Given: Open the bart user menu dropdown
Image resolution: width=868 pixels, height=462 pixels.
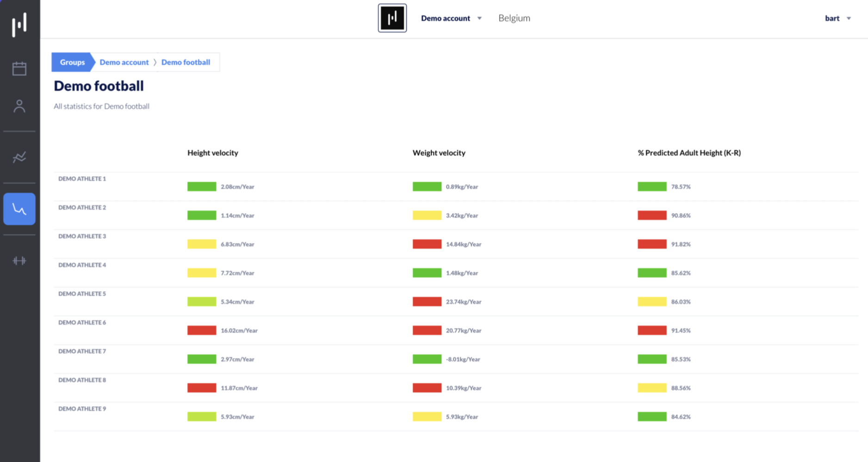Looking at the screenshot, I should click(838, 19).
